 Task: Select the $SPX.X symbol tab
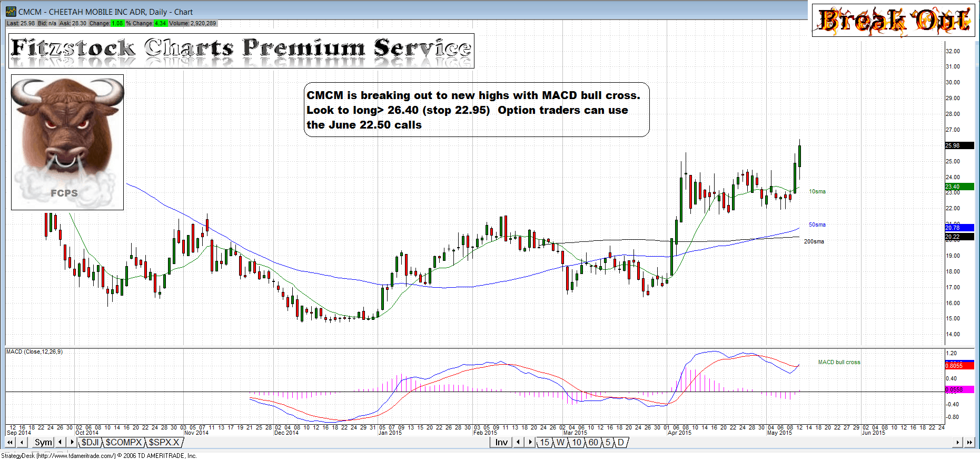164,443
